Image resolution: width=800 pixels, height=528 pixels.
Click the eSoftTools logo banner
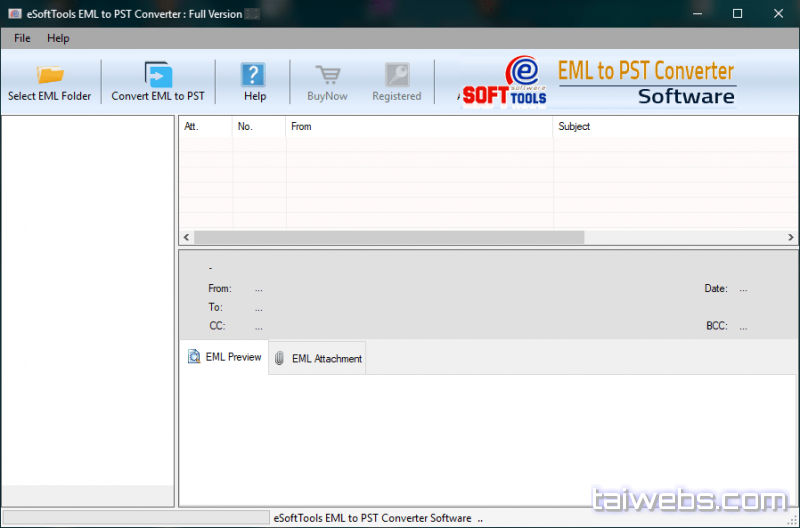(x=598, y=81)
